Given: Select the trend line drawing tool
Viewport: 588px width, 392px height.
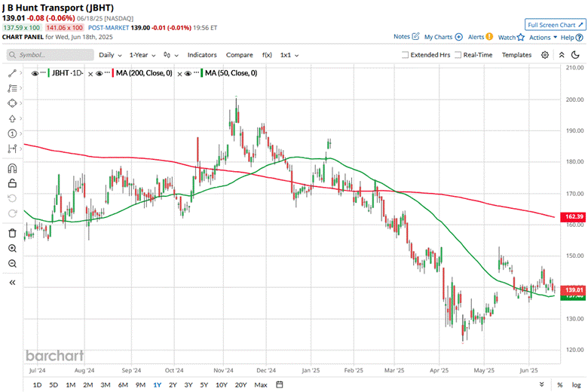Looking at the screenshot, I should coord(12,73).
